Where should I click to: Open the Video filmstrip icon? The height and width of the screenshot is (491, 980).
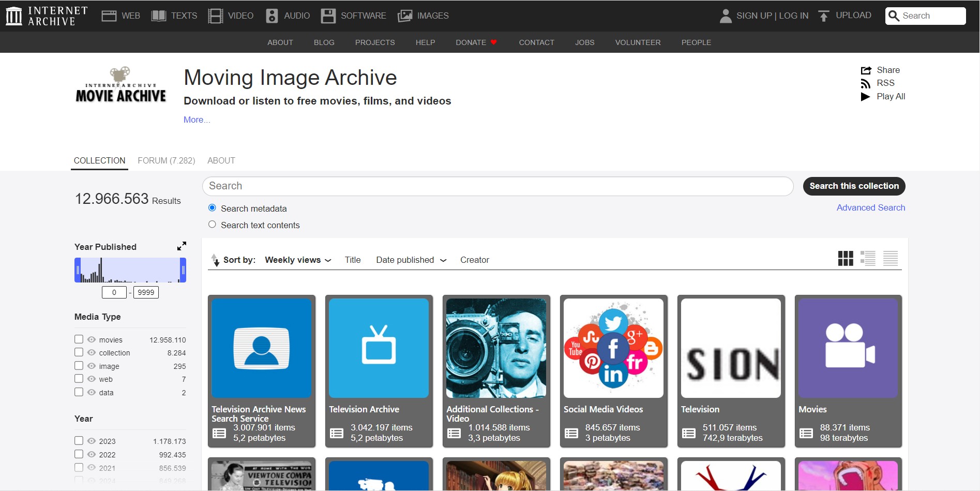click(215, 16)
